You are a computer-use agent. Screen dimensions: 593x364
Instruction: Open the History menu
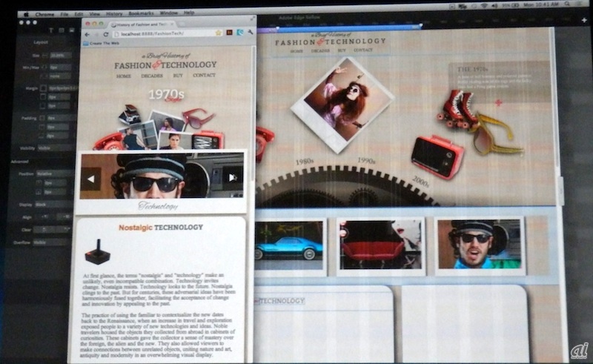point(114,13)
